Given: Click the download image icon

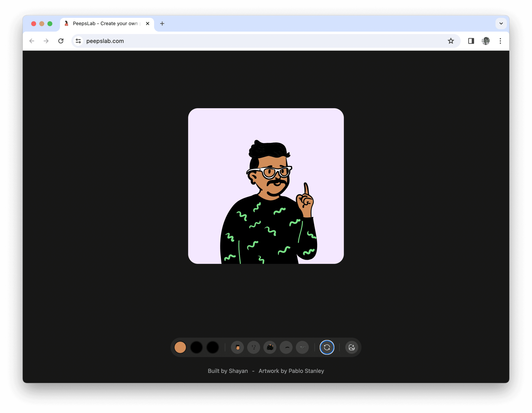Looking at the screenshot, I should pos(352,347).
